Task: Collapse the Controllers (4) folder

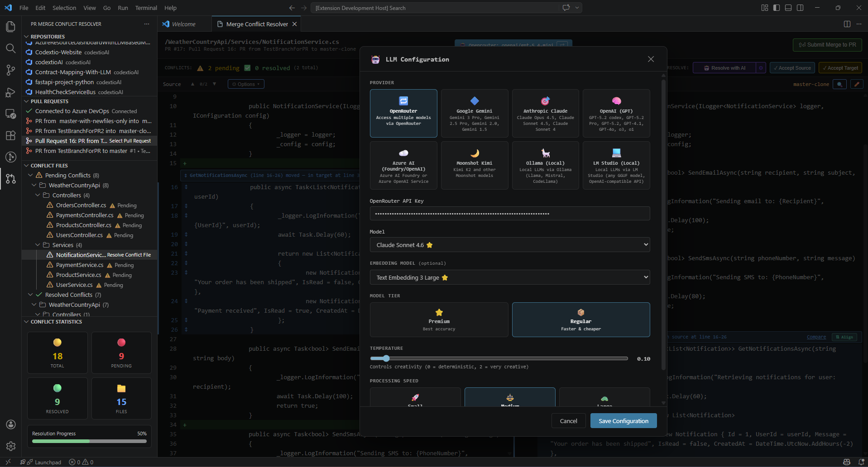Action: (x=38, y=195)
